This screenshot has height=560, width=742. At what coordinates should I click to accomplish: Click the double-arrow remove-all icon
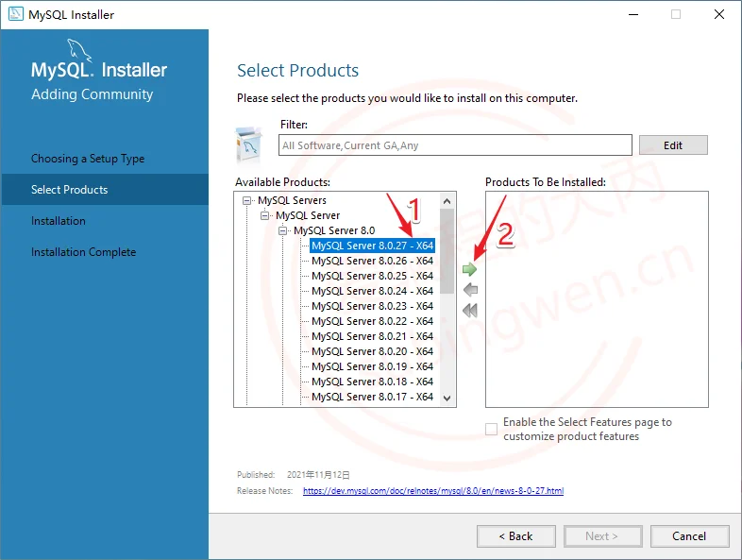pyautogui.click(x=470, y=311)
